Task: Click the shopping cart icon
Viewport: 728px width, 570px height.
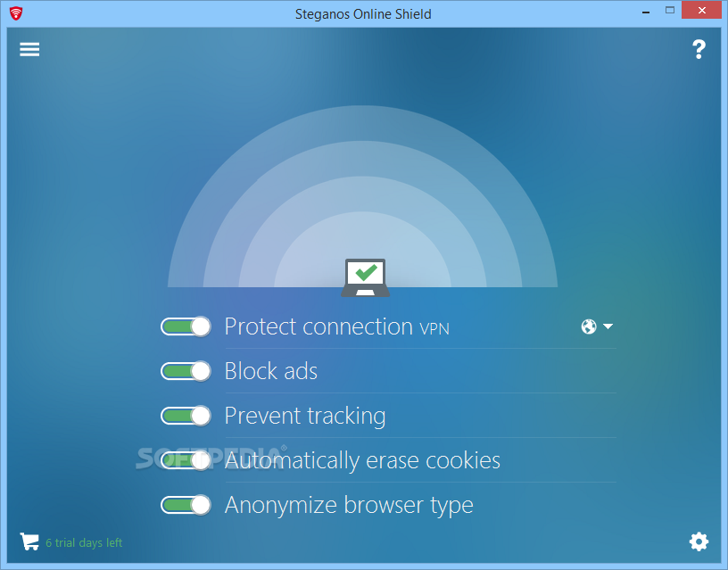Action: [29, 541]
